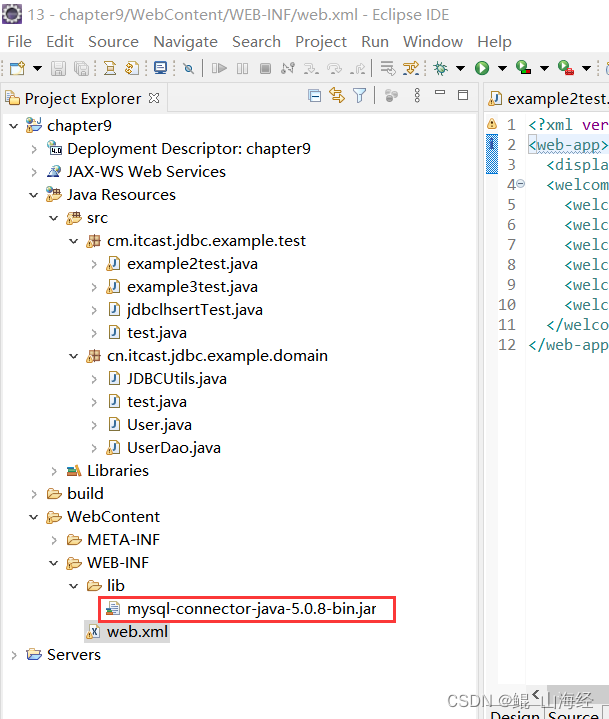This screenshot has height=719, width=609.
Task: Open the Window menu
Action: point(433,42)
